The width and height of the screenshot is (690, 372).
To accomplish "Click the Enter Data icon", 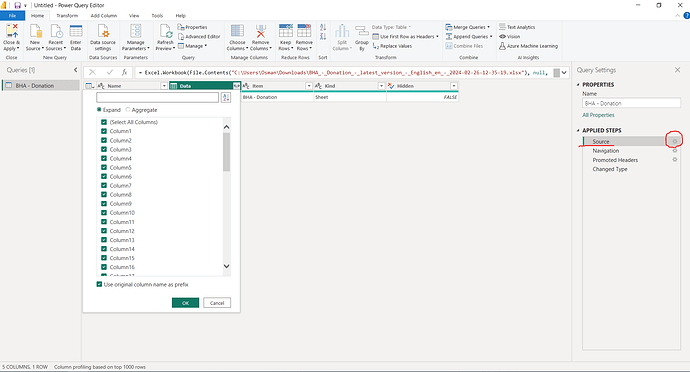I will (76, 31).
